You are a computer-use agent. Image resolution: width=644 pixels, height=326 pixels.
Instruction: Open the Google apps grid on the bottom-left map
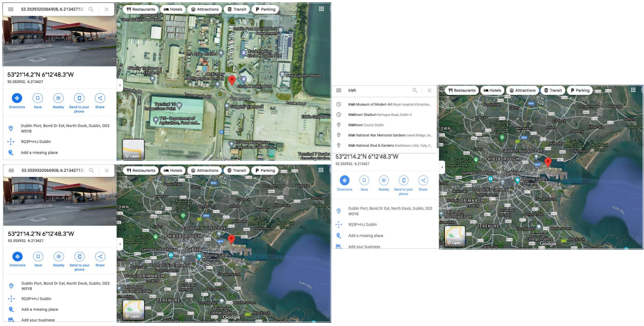[x=321, y=170]
